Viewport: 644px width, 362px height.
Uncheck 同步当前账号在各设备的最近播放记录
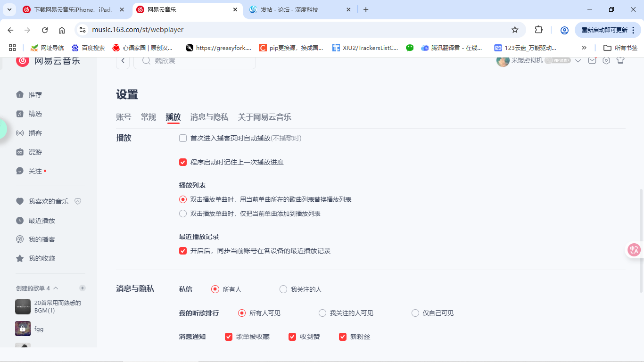pos(183,251)
